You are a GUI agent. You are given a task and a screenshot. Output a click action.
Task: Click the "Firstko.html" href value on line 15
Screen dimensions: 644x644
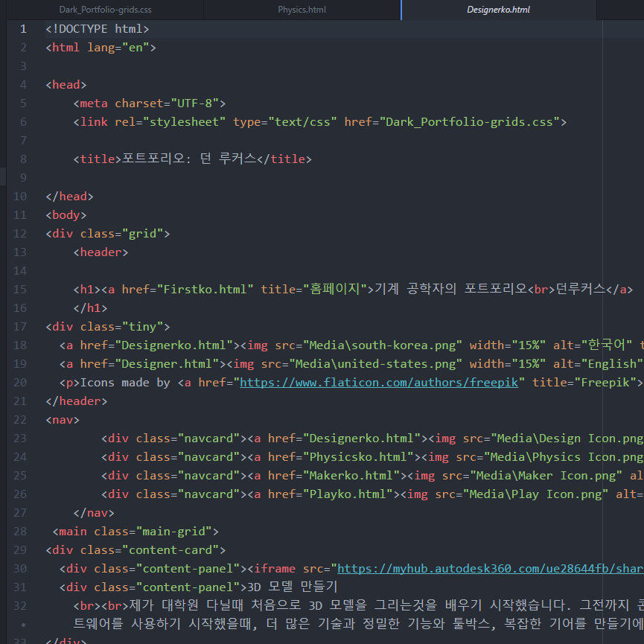point(205,290)
